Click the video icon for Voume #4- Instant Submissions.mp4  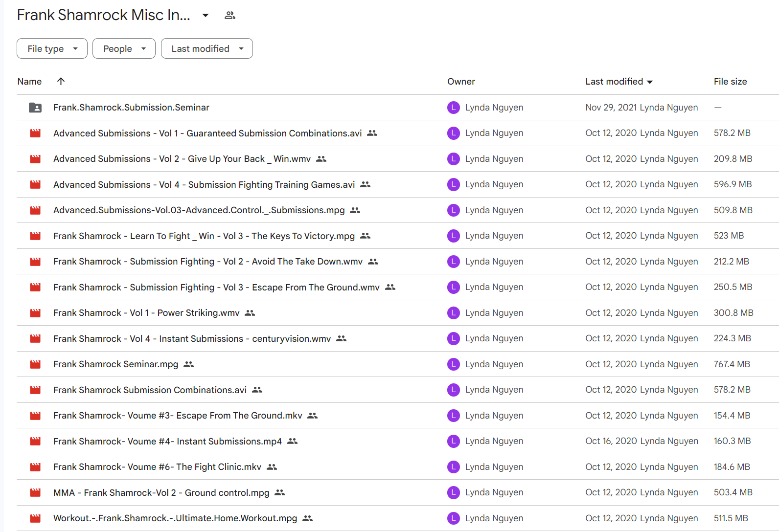pyautogui.click(x=35, y=441)
